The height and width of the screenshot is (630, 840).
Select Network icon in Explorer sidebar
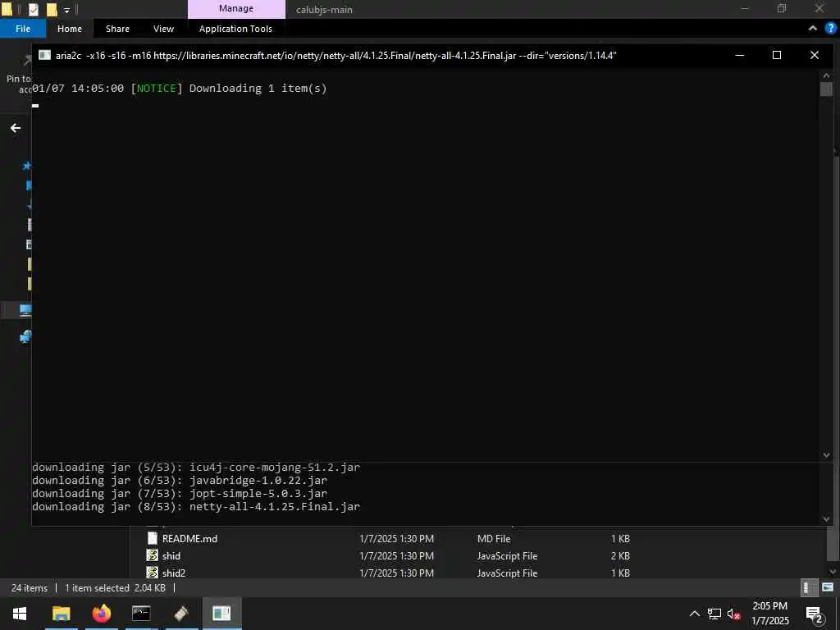tap(25, 336)
